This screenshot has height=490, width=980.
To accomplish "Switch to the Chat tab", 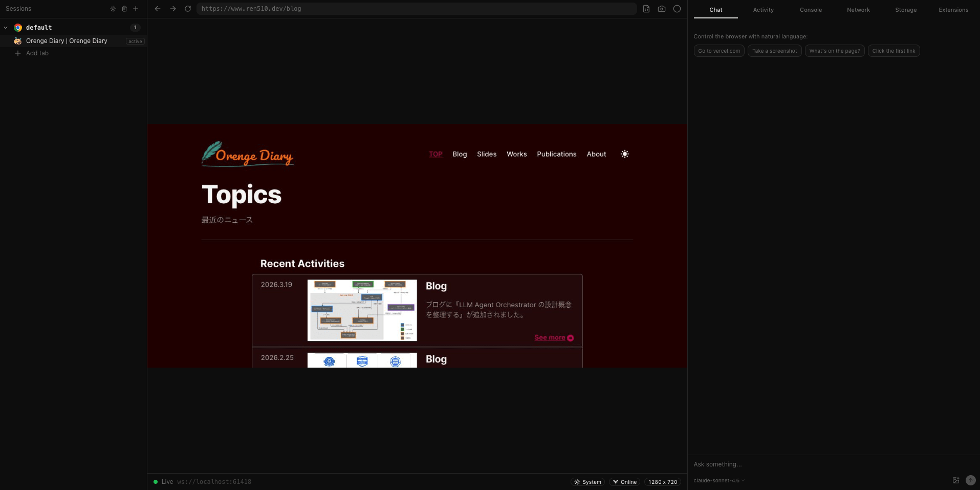I will tap(716, 10).
